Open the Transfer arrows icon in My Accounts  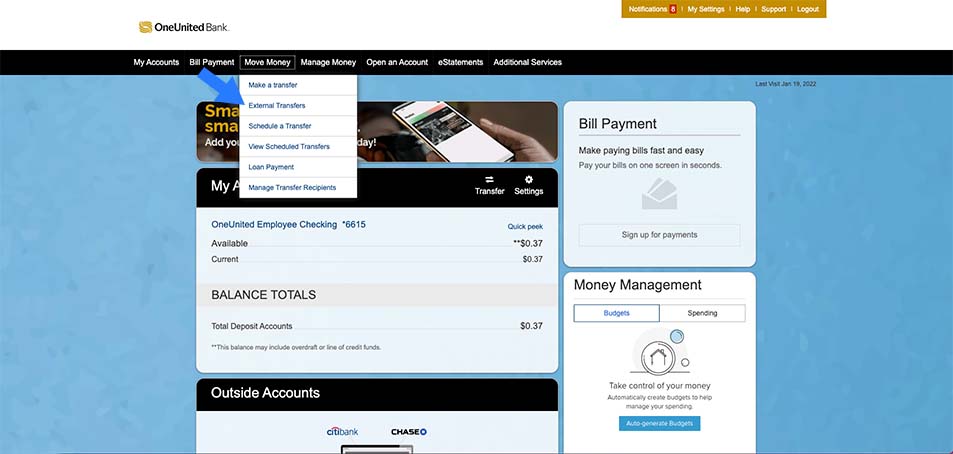click(x=489, y=179)
